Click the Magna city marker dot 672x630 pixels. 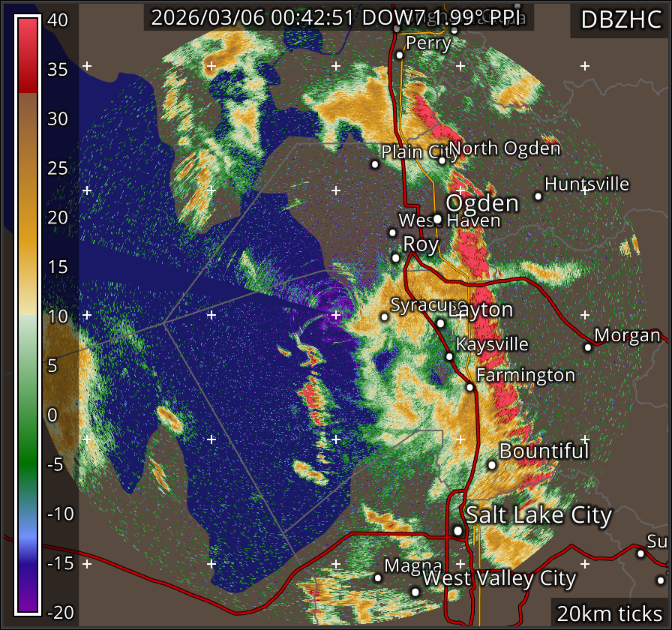[x=378, y=577]
